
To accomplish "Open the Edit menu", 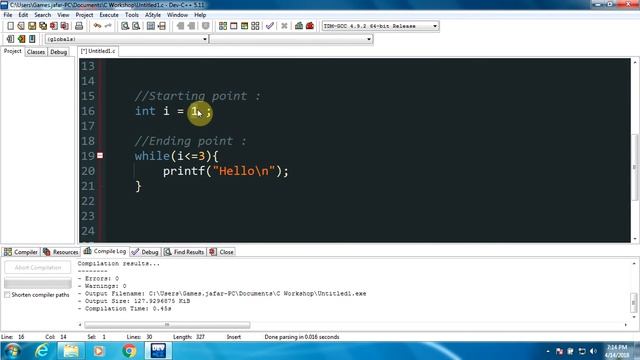I will tap(23, 15).
